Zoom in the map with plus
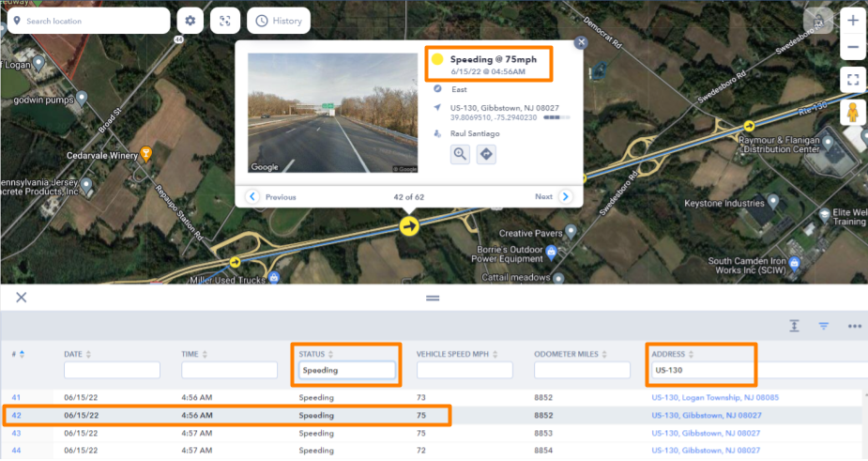This screenshot has height=461, width=868. [853, 21]
